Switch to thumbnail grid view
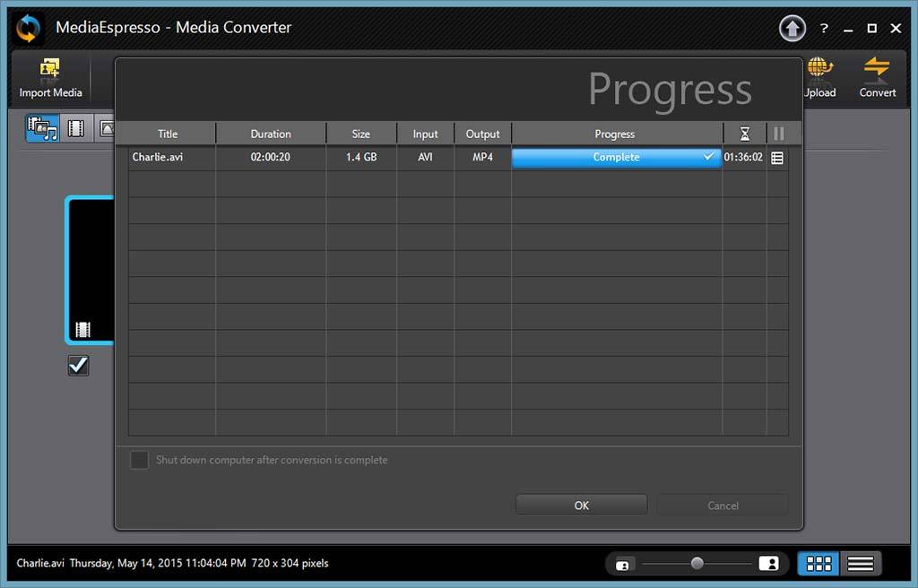918x588 pixels. 818,564
